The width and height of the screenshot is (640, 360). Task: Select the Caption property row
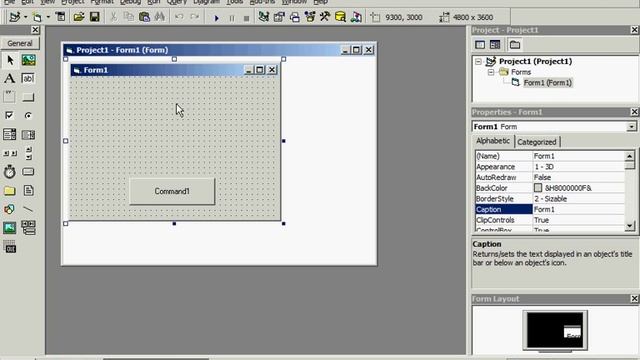pyautogui.click(x=550, y=209)
